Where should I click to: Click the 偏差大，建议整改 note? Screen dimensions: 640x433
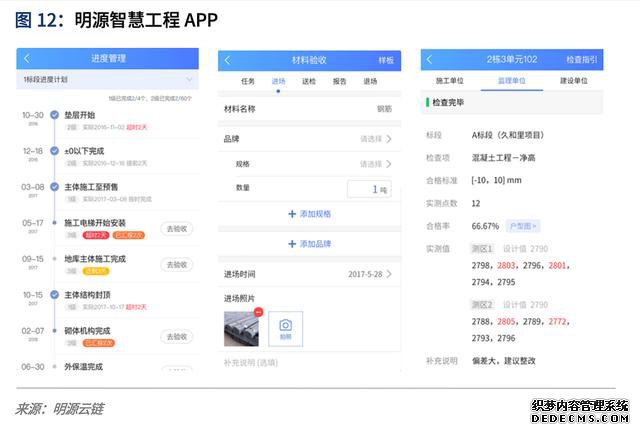pos(504,361)
